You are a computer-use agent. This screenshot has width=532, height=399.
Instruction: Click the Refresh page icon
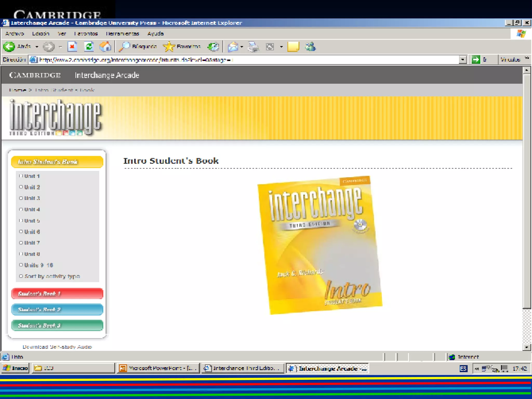pyautogui.click(x=89, y=47)
